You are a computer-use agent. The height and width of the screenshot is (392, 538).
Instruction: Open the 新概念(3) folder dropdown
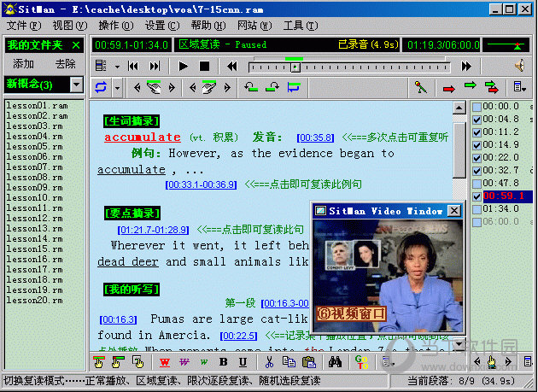pos(77,84)
